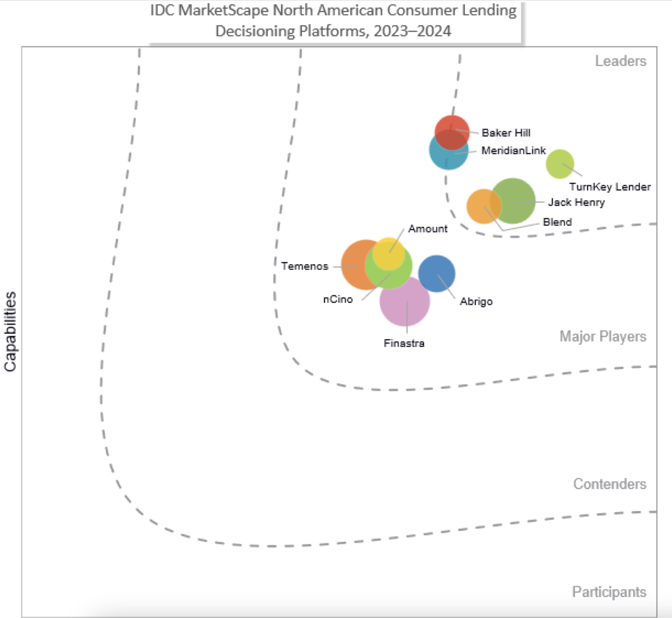Image resolution: width=672 pixels, height=618 pixels.
Task: Click the 'Major Players' category label
Action: [603, 336]
